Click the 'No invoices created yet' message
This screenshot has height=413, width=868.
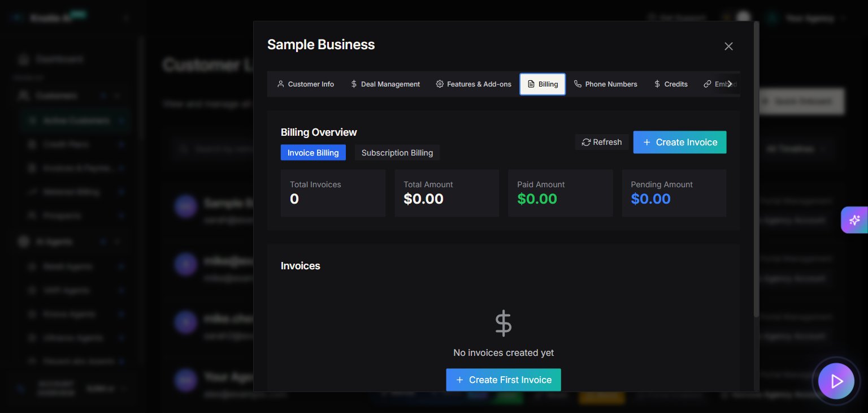tap(504, 352)
